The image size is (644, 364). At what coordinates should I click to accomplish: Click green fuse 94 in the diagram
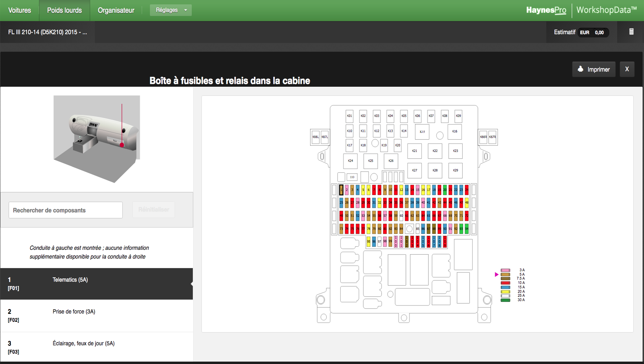467,229
